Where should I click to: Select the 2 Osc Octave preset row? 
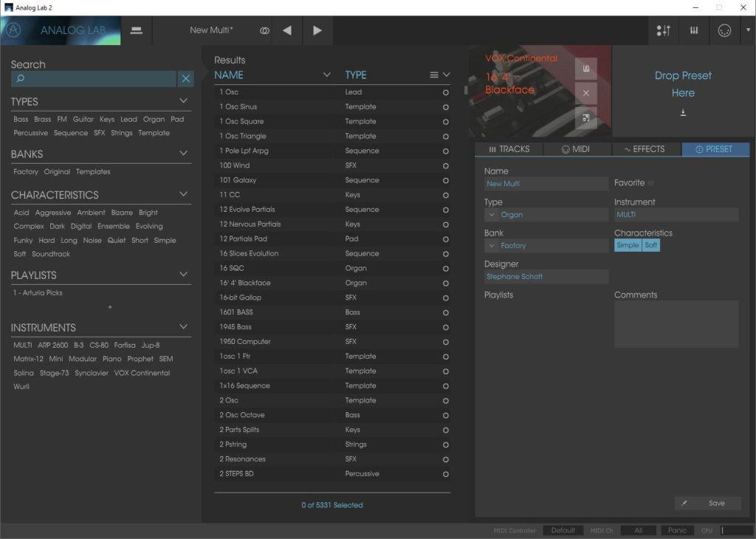(332, 415)
